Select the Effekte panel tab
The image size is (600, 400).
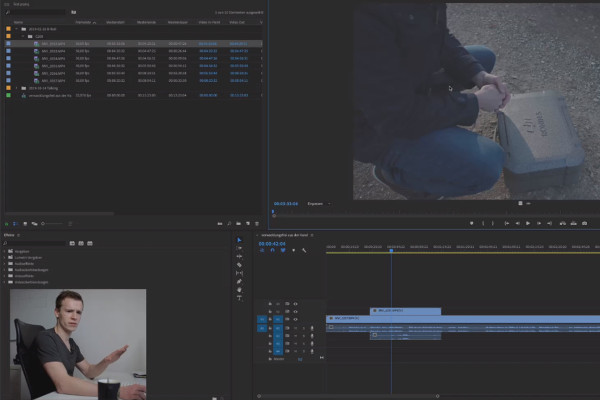pyautogui.click(x=9, y=235)
